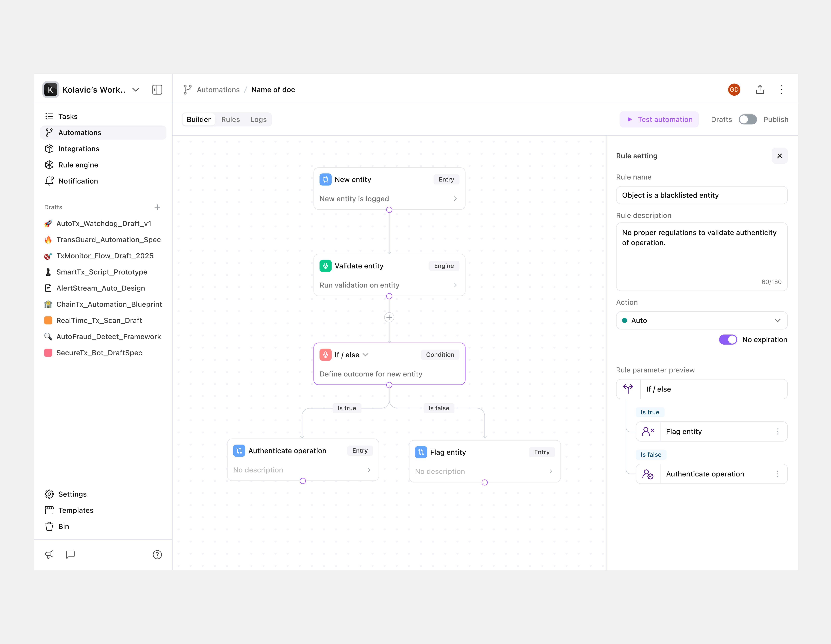This screenshot has width=831, height=644.
Task: Click the announcements megaphone icon
Action: point(50,555)
